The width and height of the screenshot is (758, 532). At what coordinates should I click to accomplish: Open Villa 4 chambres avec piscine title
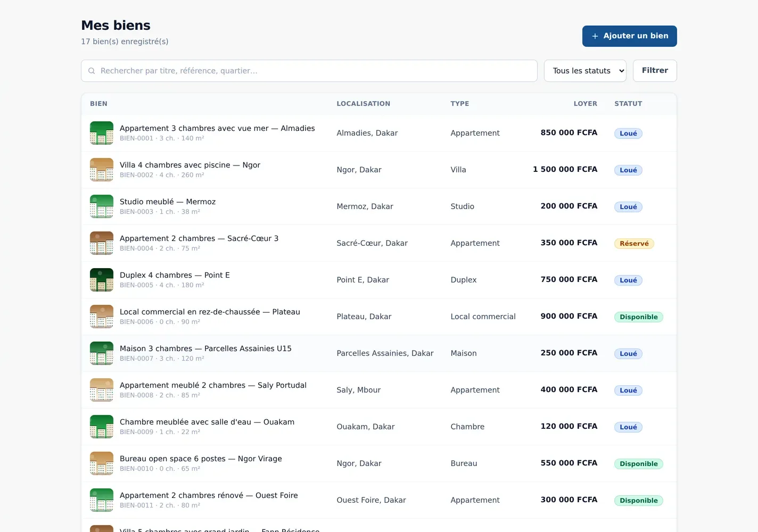(190, 165)
